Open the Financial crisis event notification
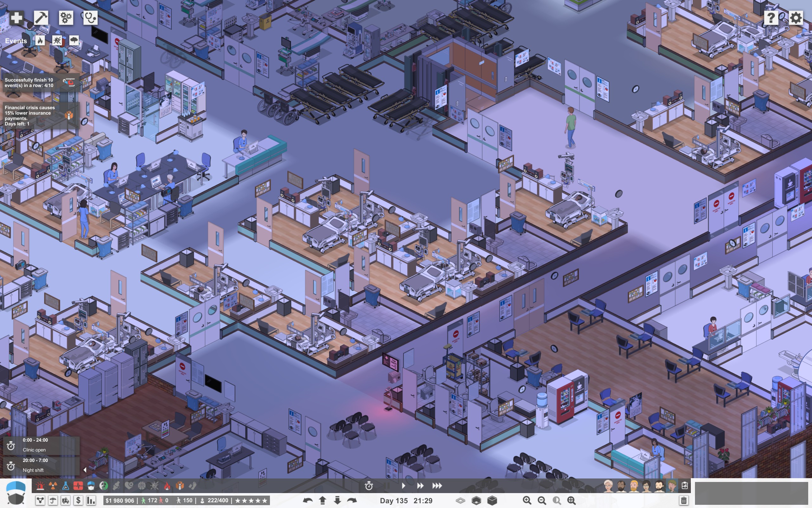Screen dimensions: 812x508 (41, 116)
